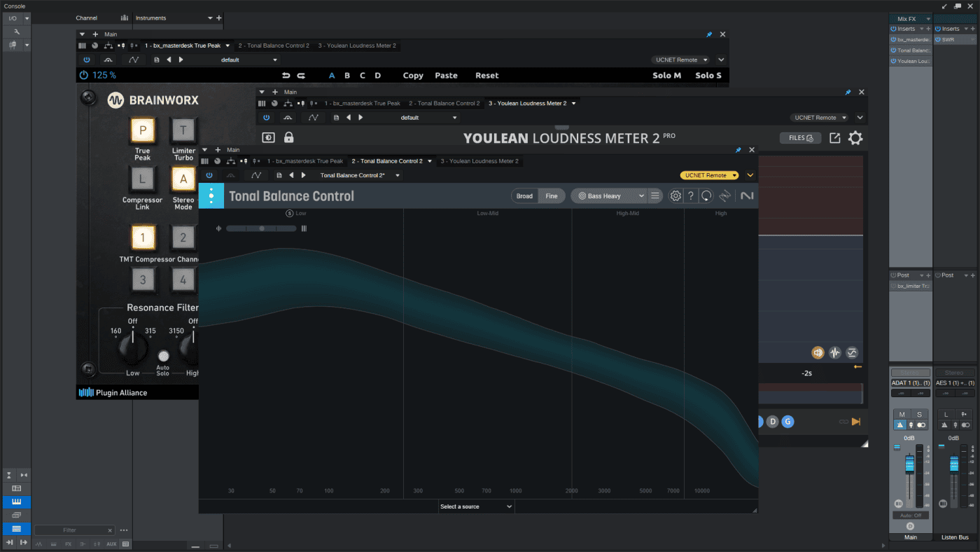
Task: Select the Fine view mode
Action: (552, 196)
